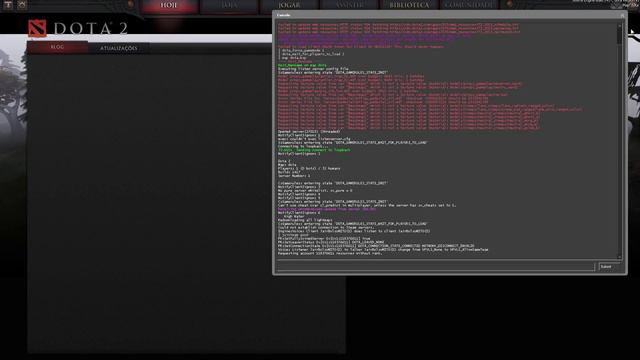Go to the JOGAR tab
This screenshot has height=360, width=640.
point(289,5)
